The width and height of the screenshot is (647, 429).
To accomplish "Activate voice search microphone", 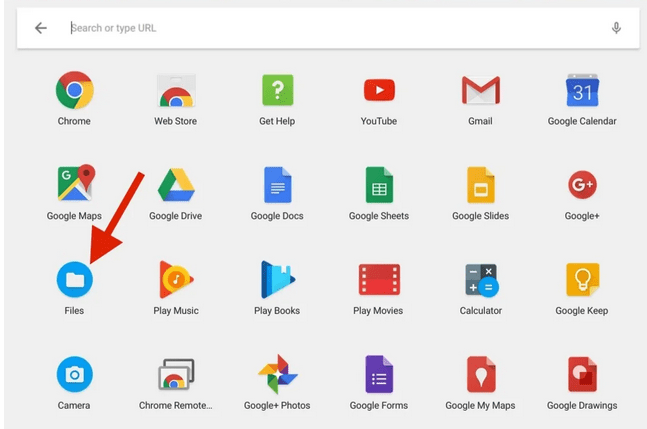I will pos(616,28).
